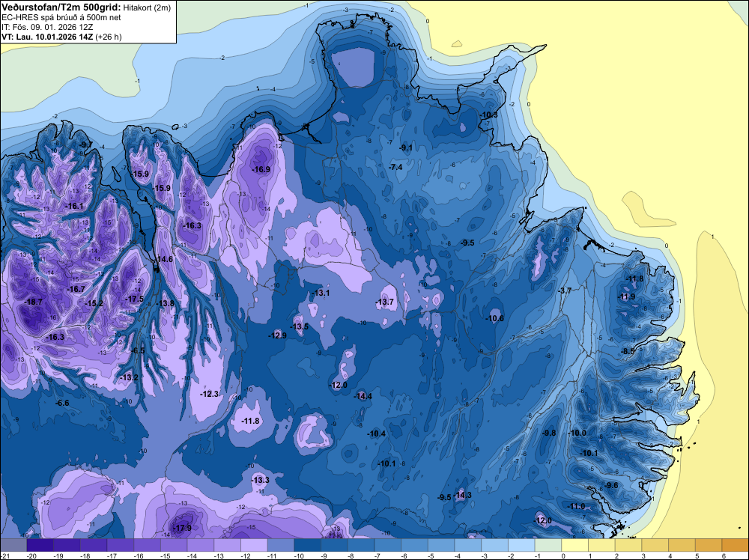This screenshot has width=749, height=560.
Task: Click the -9.8 temperature label
Action: (549, 433)
